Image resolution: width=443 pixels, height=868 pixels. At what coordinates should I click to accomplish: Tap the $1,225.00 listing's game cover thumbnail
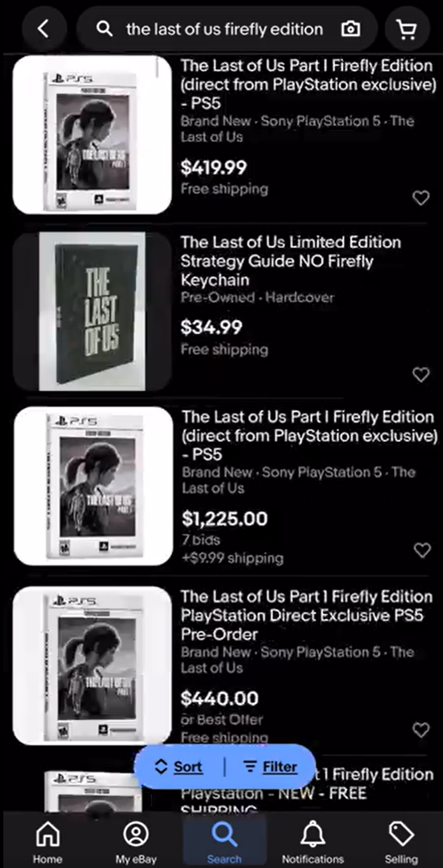[93, 486]
